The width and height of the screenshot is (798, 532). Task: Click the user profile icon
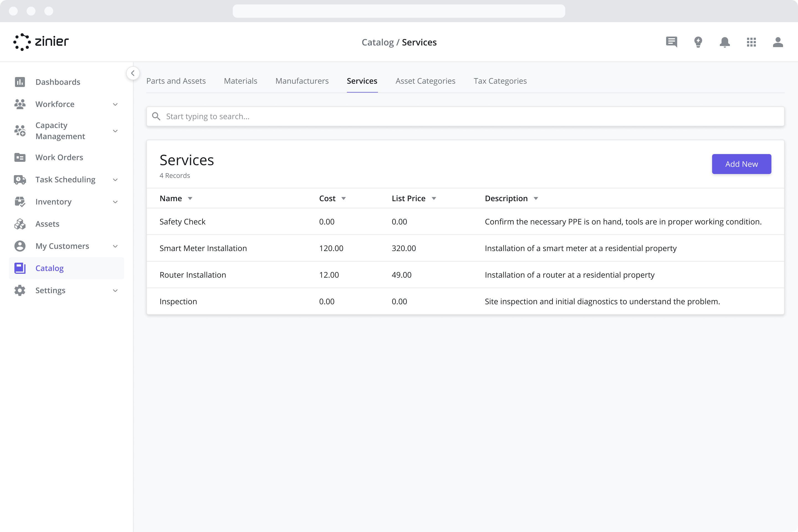point(778,42)
